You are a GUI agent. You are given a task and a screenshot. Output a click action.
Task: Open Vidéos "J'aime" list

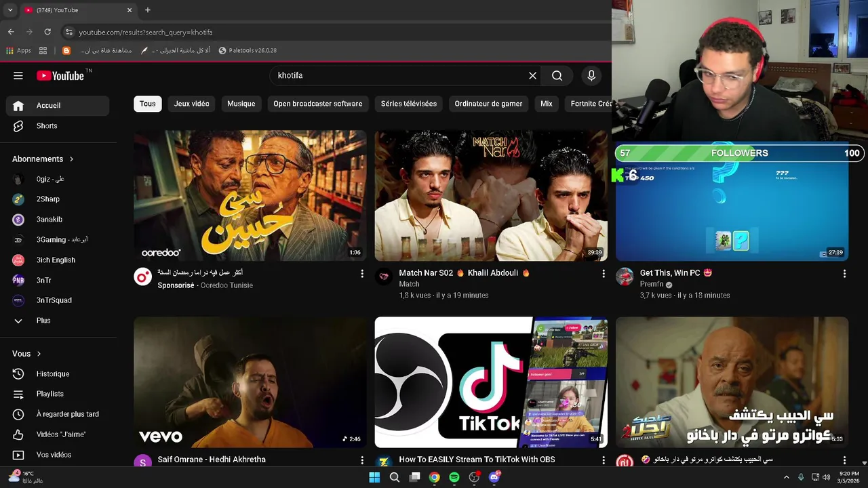click(x=58, y=434)
